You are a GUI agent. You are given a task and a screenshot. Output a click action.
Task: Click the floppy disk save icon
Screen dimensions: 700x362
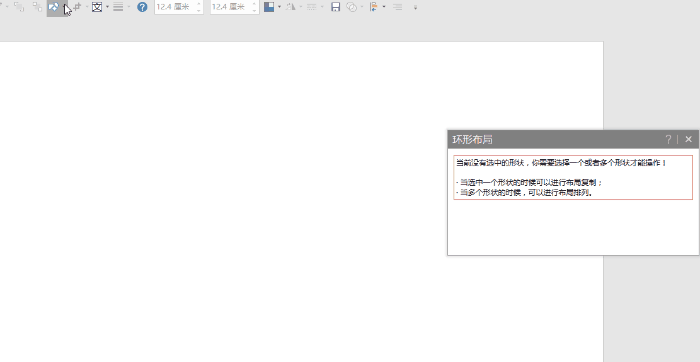(x=335, y=7)
